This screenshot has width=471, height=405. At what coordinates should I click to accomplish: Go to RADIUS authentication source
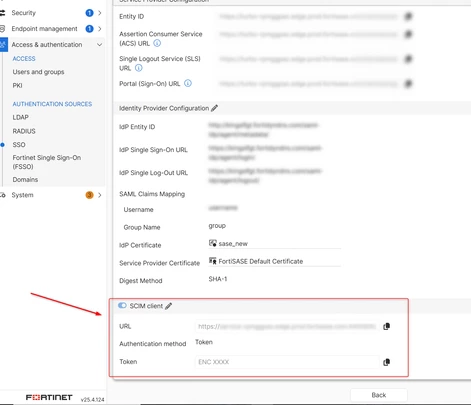click(x=24, y=131)
